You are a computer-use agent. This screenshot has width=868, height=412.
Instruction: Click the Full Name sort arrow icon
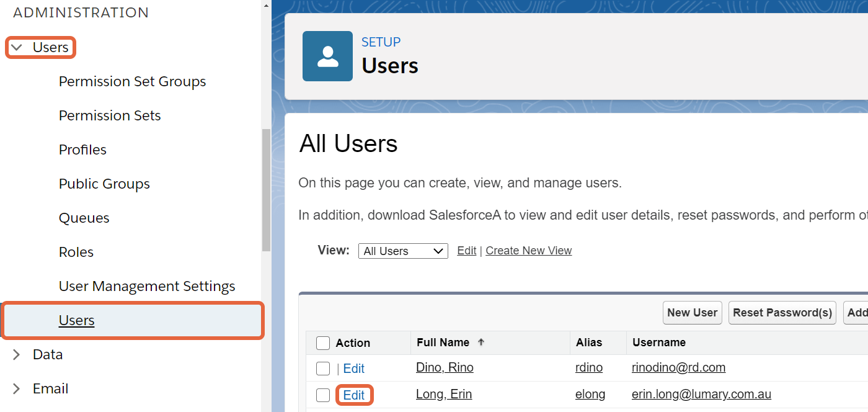[480, 342]
